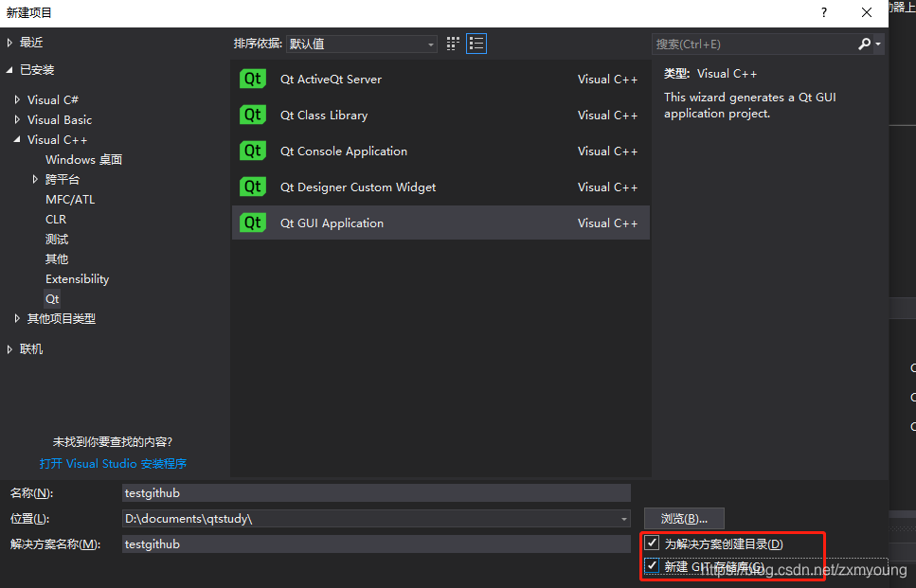The image size is (916, 588).
Task: Open the help question mark
Action: (x=823, y=13)
